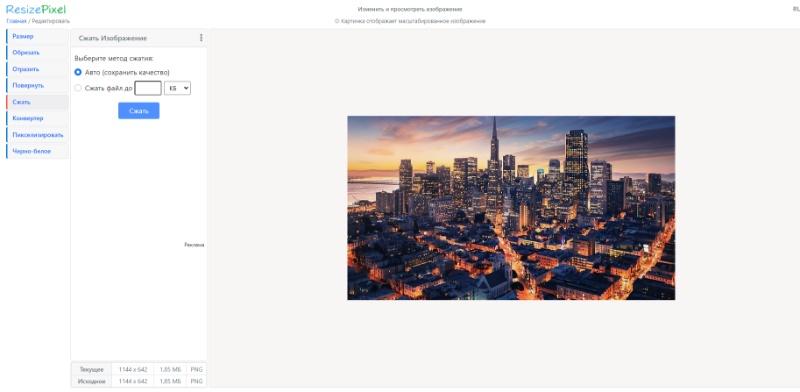Select the Сжать sidebar item
The height and width of the screenshot is (392, 800).
(37, 102)
